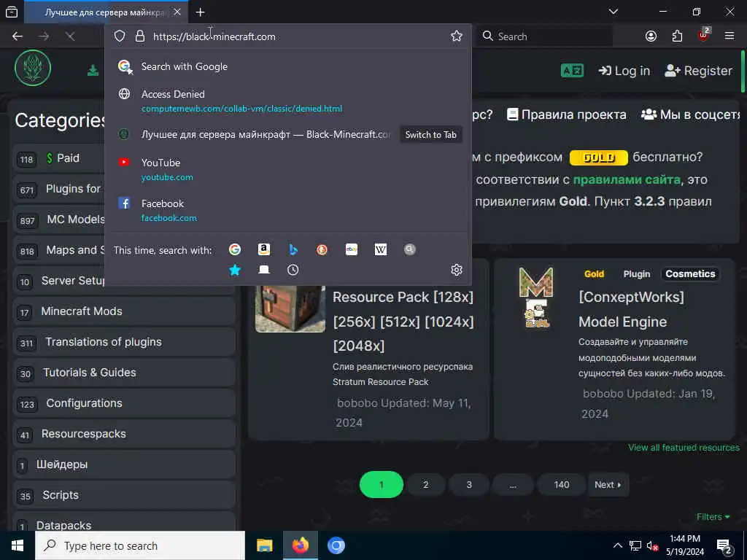Open the Firefox hamburger menu
The image size is (747, 560).
pyautogui.click(x=729, y=36)
